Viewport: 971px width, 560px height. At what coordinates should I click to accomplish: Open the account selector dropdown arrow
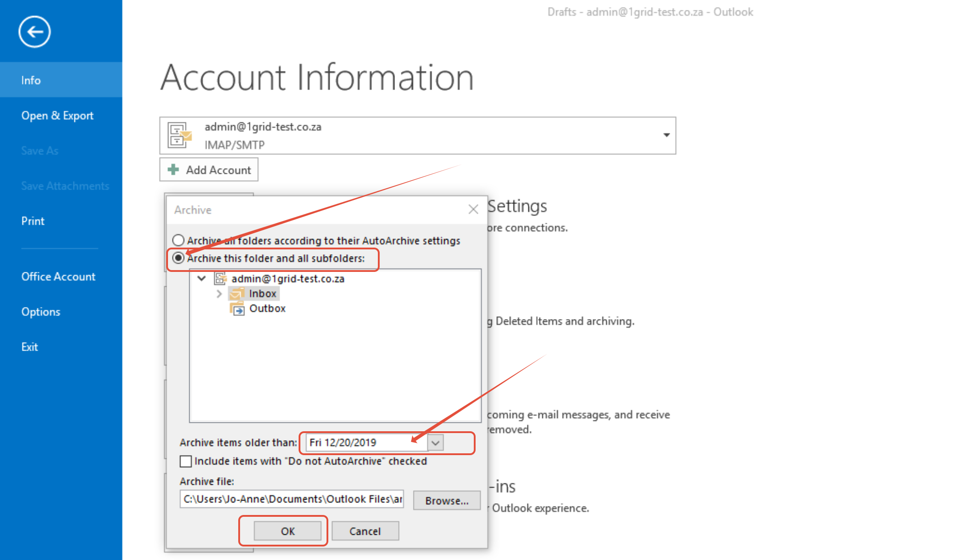[666, 135]
